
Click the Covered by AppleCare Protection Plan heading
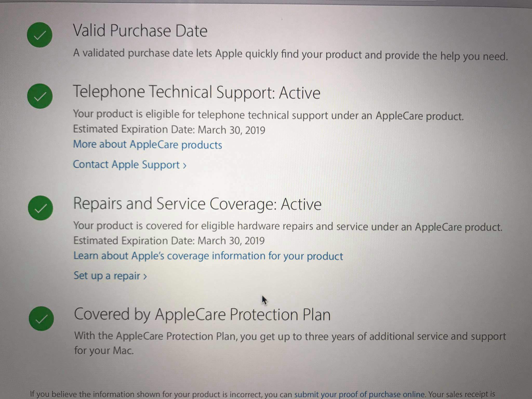point(202,314)
